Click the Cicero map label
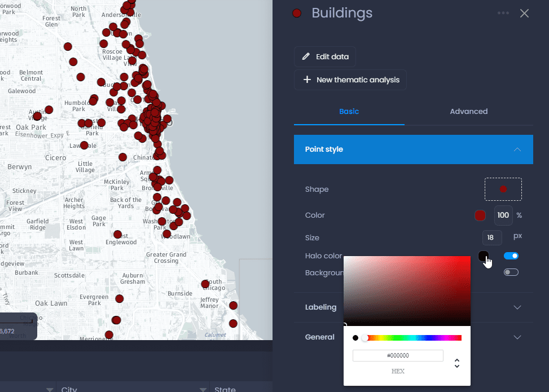 click(56, 158)
